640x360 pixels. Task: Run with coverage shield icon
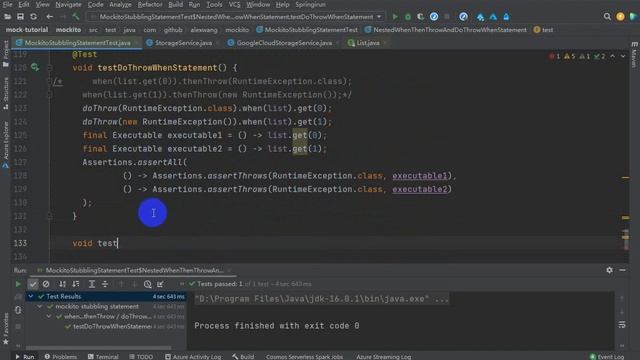420,17
